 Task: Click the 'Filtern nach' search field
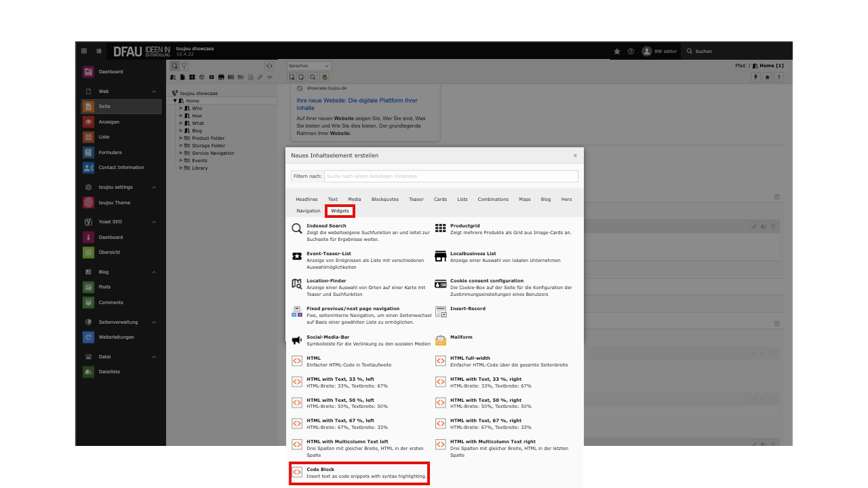451,176
